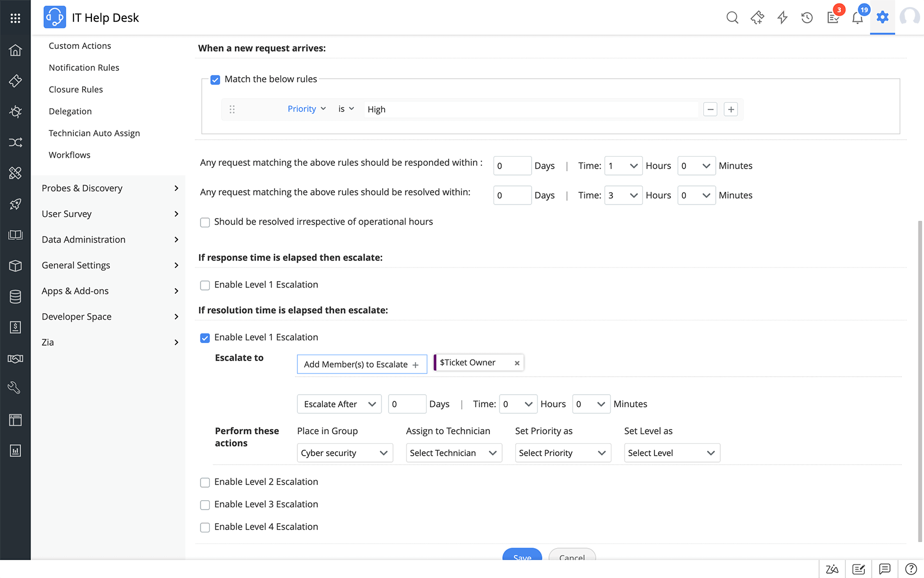Open the Escalate After dropdown
This screenshot has height=578, width=924.
tap(339, 404)
